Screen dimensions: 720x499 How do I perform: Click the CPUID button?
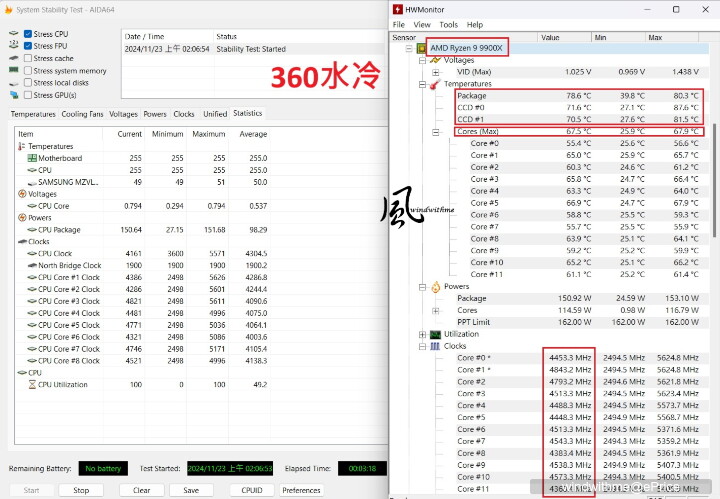pyautogui.click(x=252, y=490)
